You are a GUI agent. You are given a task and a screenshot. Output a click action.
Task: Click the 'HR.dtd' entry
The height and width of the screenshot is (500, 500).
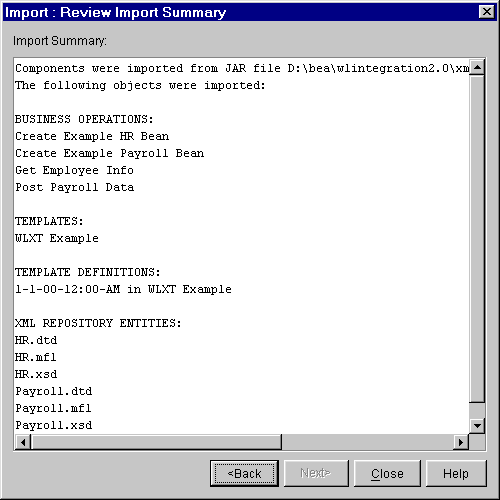click(x=36, y=340)
